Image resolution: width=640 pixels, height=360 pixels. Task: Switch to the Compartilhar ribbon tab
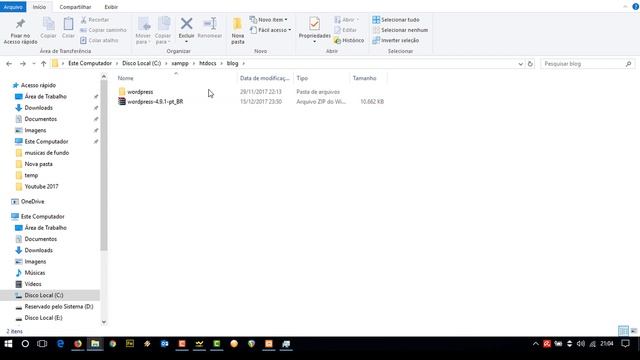click(75, 7)
